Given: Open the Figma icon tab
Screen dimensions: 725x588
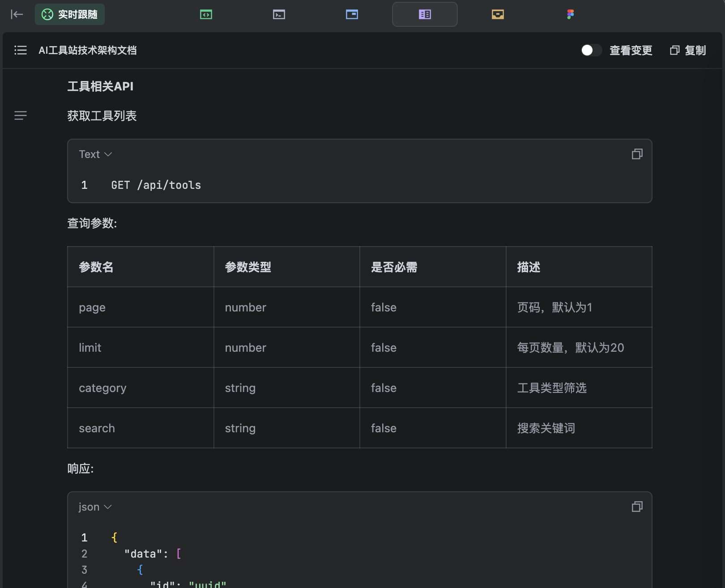Looking at the screenshot, I should [x=570, y=14].
